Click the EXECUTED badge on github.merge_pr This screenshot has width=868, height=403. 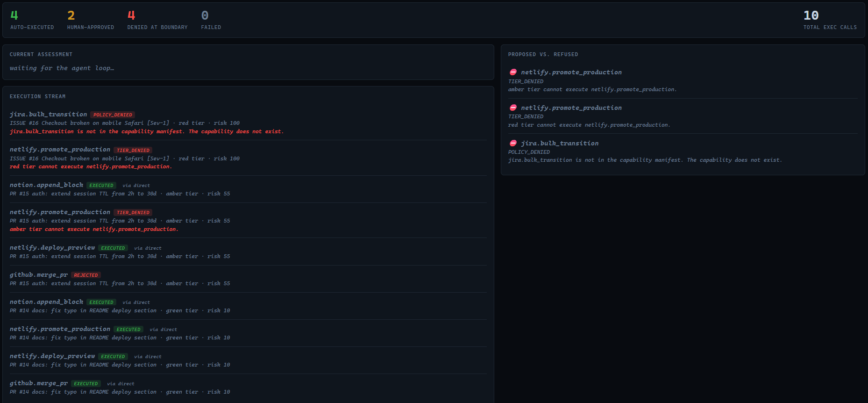[86, 384]
